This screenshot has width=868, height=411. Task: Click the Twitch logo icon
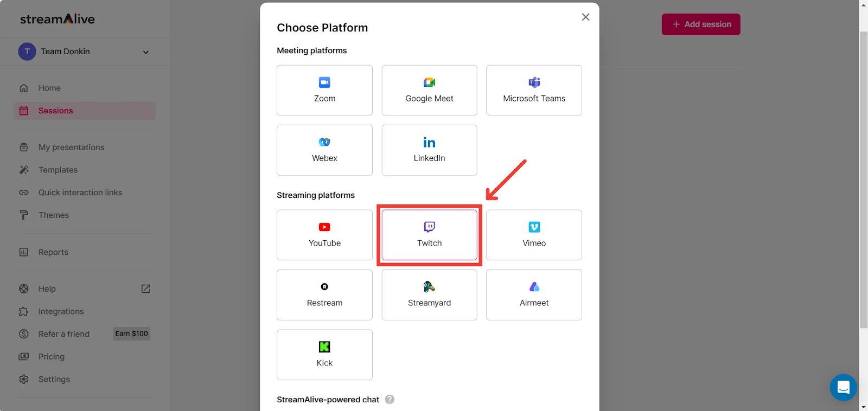pos(429,227)
